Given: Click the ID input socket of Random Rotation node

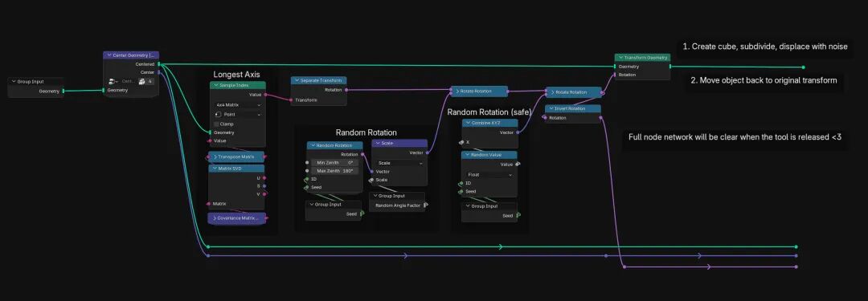Looking at the screenshot, I should pos(307,179).
